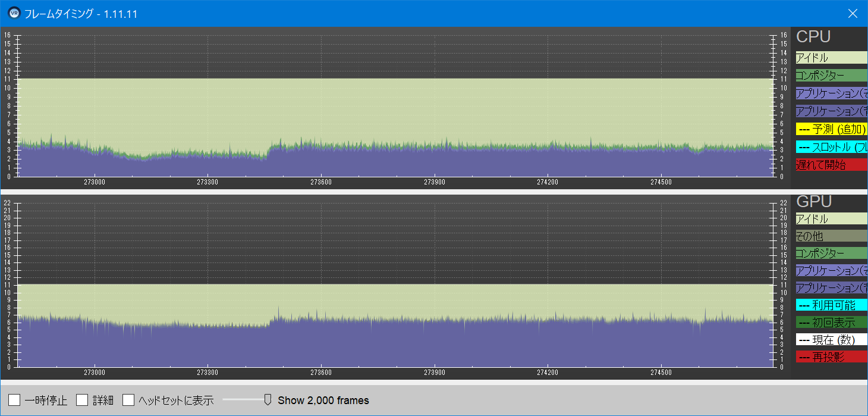Screen dimensions: 868x416
Task: Select the cyan 利用可能 legend item
Action: tap(831, 305)
